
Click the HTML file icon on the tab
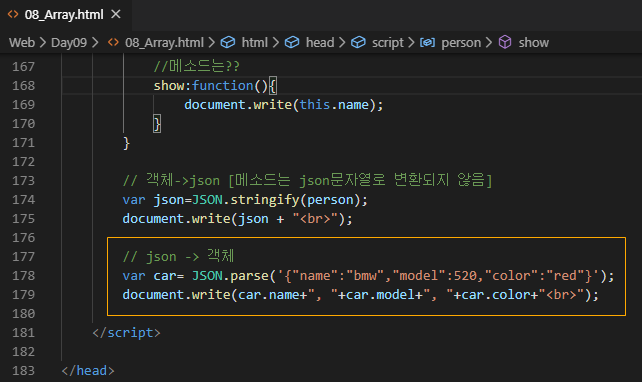coord(13,15)
